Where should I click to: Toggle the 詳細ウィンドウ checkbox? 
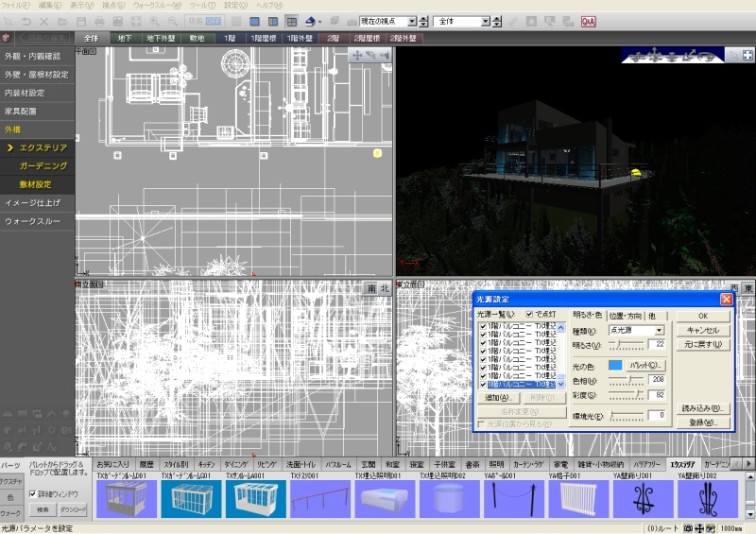[32, 493]
